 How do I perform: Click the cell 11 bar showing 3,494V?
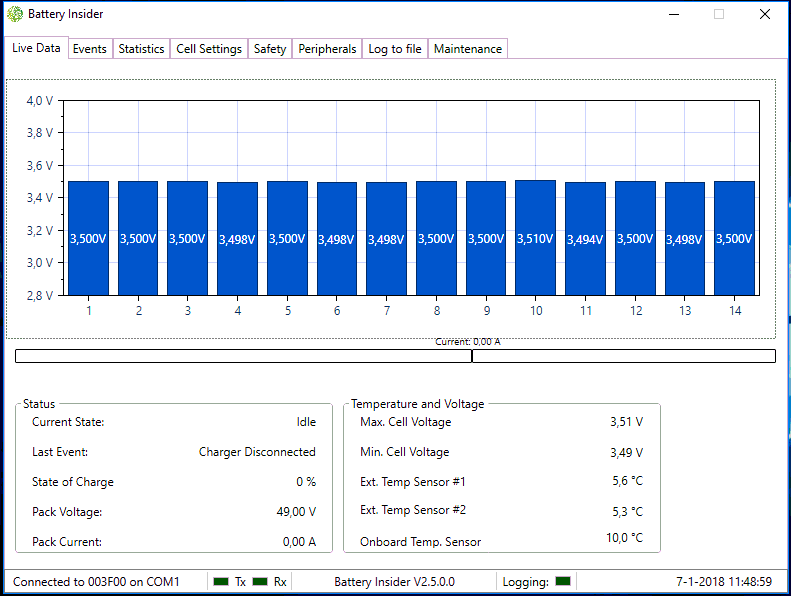click(x=585, y=239)
